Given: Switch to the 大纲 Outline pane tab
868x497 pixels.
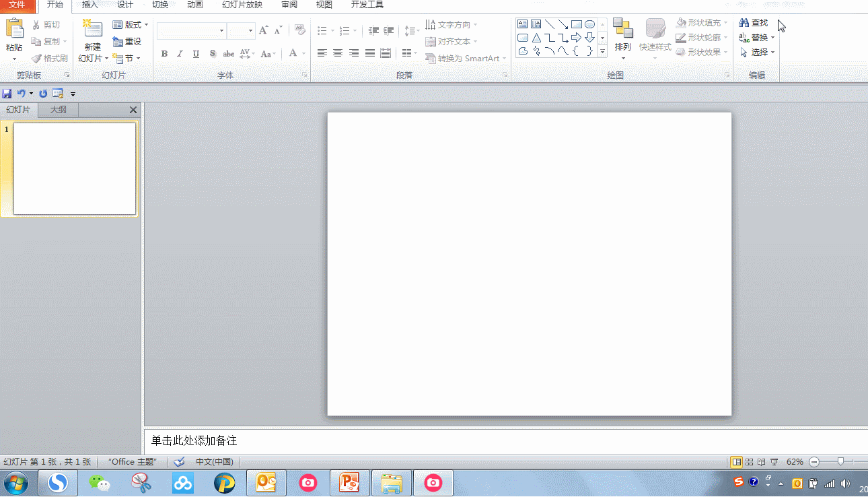Looking at the screenshot, I should coord(59,110).
